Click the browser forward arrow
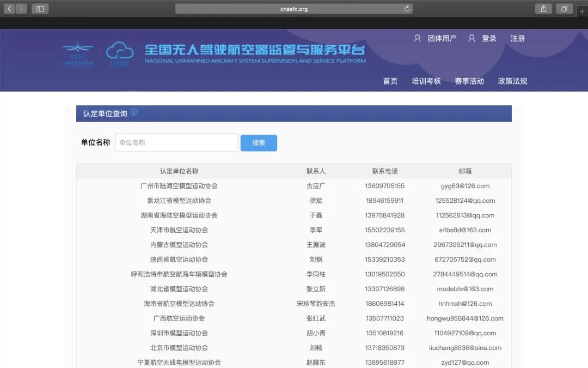The width and height of the screenshot is (588, 368). [21, 8]
